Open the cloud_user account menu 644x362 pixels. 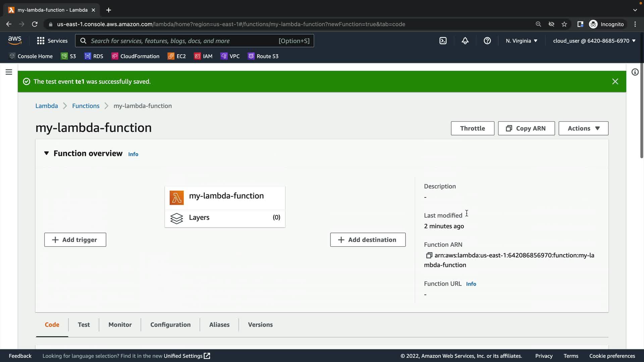[x=594, y=41]
